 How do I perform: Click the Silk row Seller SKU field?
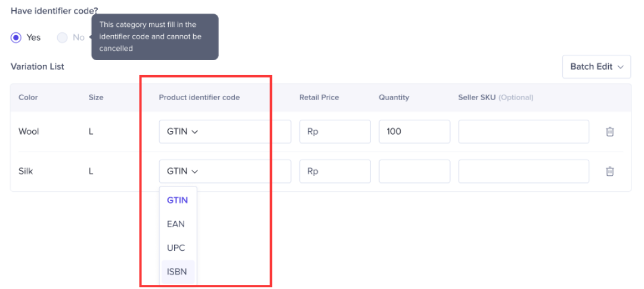524,171
